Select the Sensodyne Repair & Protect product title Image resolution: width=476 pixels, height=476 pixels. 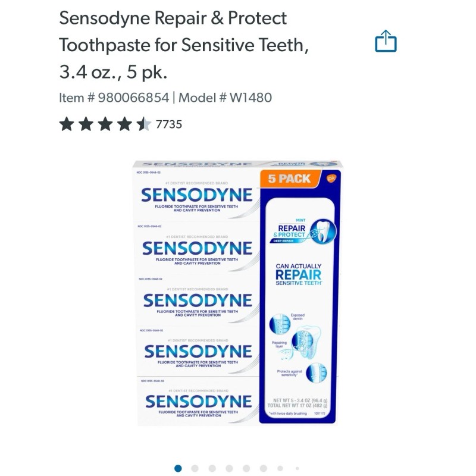click(x=184, y=45)
